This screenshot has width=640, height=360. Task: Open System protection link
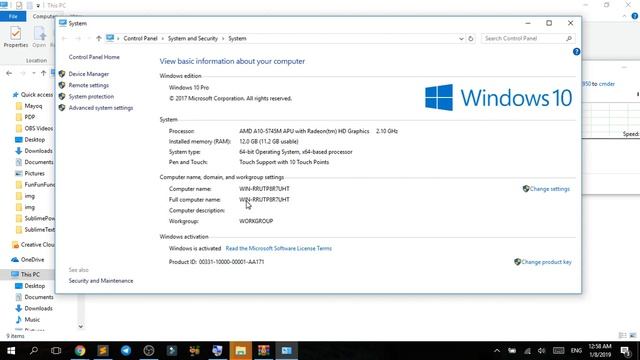pyautogui.click(x=91, y=97)
